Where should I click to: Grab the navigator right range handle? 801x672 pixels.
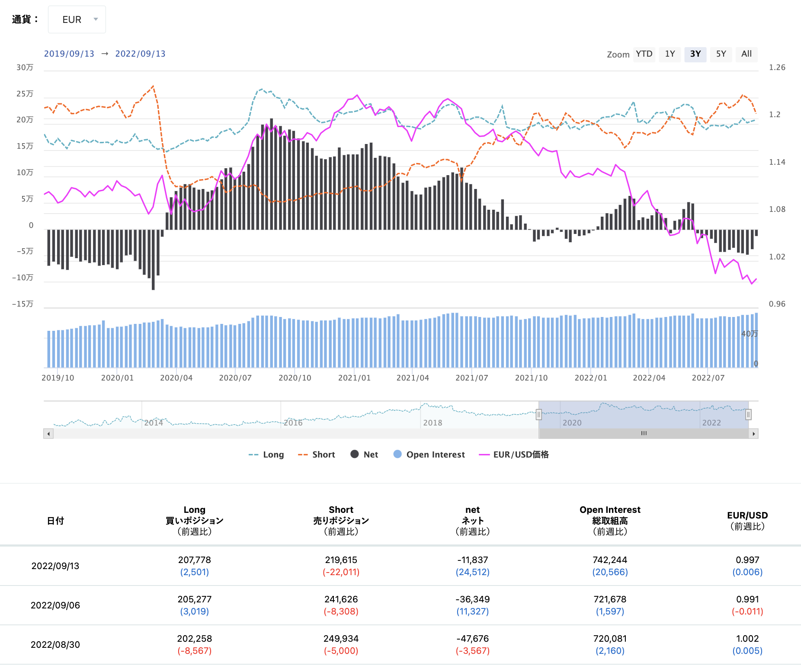point(748,415)
